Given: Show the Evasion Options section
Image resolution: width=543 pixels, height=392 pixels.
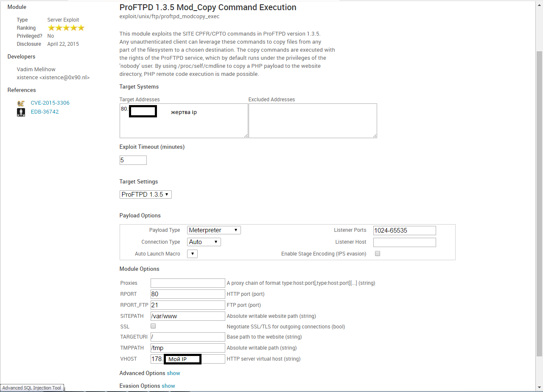Looking at the screenshot, I should [x=168, y=386].
